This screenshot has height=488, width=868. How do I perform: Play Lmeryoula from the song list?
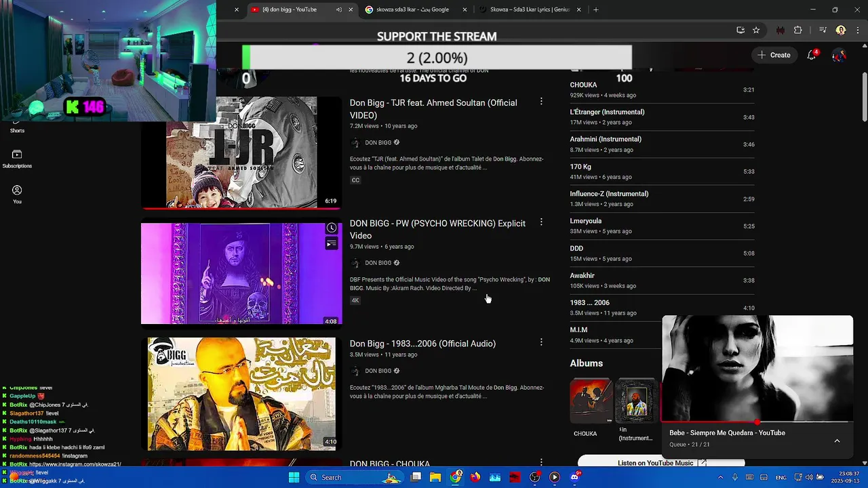pyautogui.click(x=662, y=226)
